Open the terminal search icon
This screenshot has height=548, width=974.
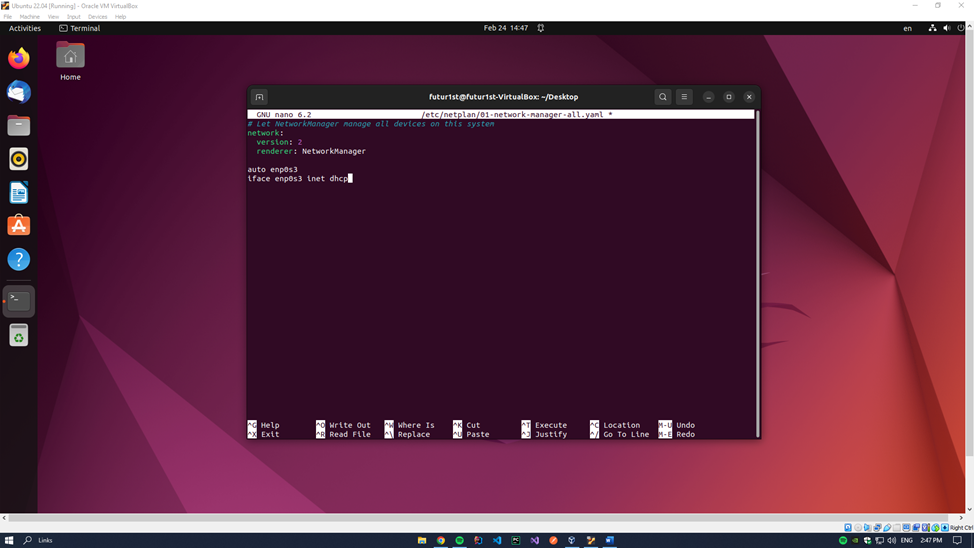663,97
